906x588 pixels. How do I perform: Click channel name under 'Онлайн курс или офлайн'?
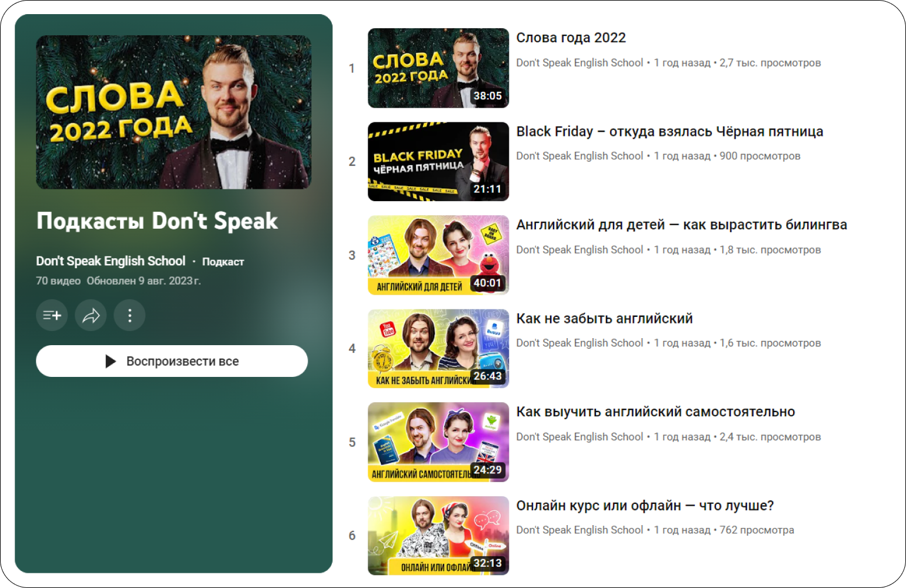coord(579,530)
